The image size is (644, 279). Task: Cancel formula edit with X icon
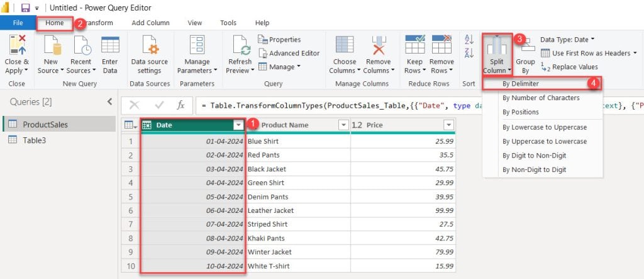(x=134, y=105)
